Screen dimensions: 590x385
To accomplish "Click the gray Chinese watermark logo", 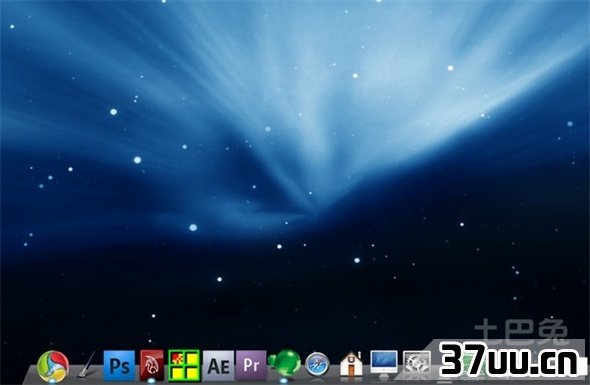I will (522, 331).
